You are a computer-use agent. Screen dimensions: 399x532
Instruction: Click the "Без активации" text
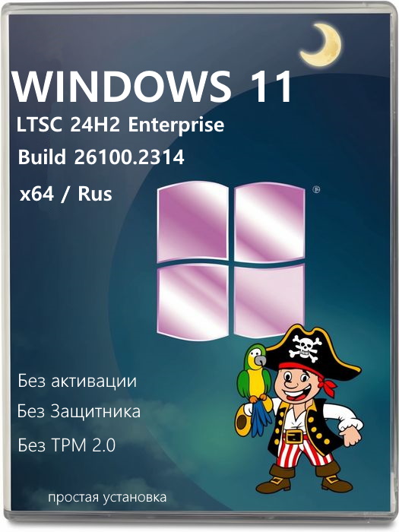point(77,382)
